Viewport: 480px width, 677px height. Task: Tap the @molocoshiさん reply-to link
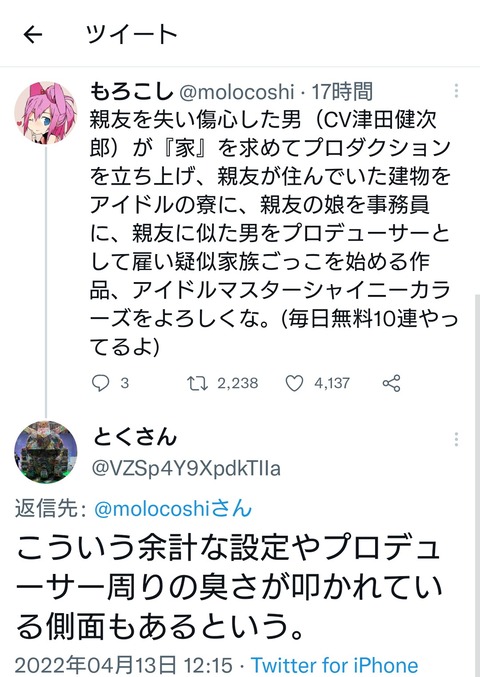coord(173,508)
